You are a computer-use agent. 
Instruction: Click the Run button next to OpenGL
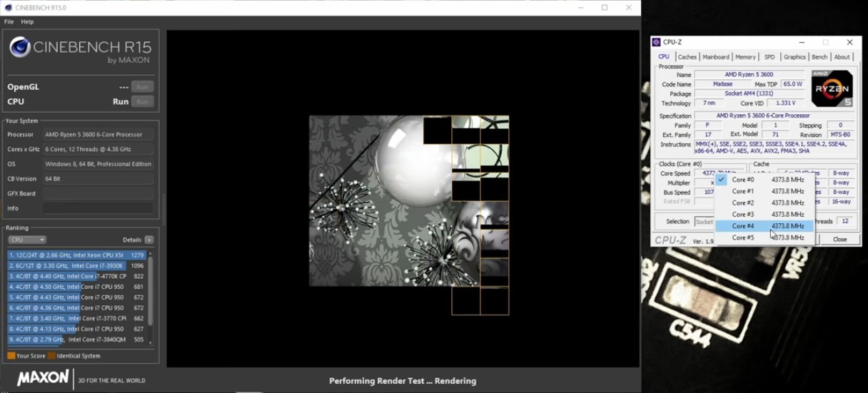(142, 87)
